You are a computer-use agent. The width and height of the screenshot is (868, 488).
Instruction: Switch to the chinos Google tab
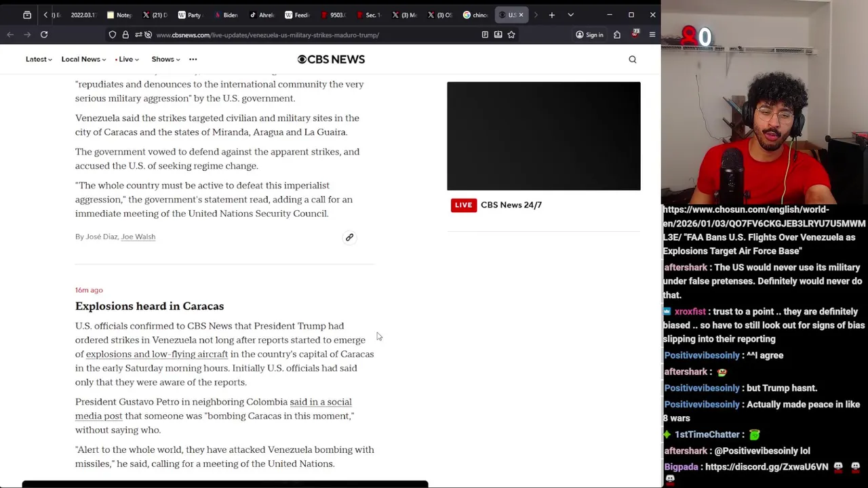coord(475,15)
